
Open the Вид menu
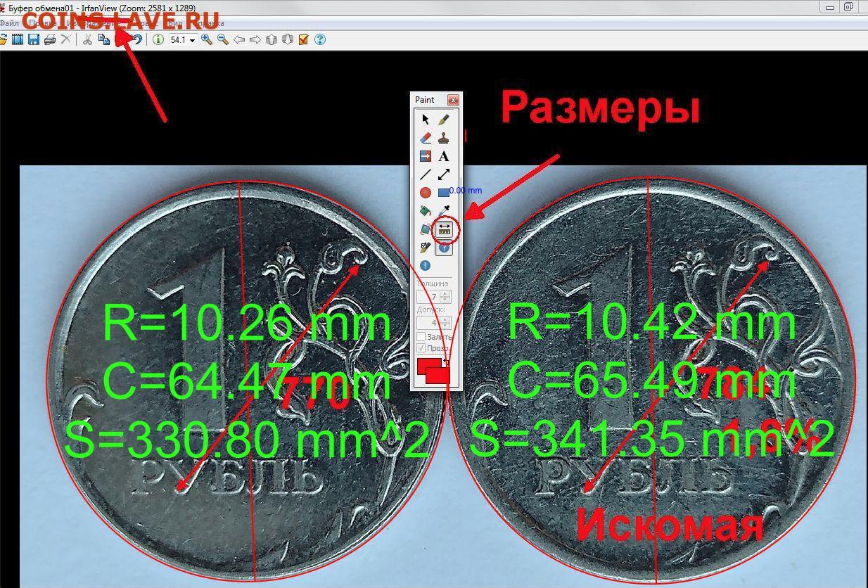177,23
